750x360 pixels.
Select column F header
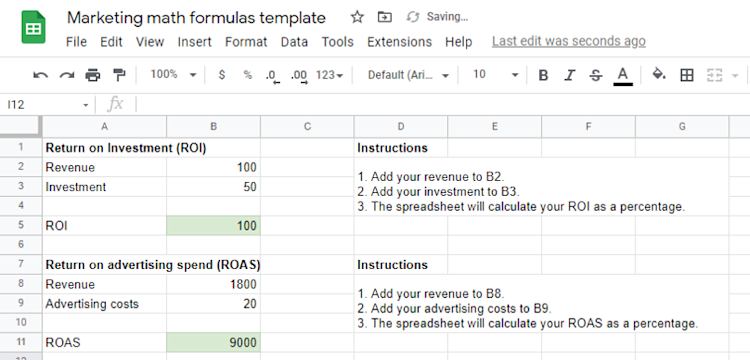(588, 127)
